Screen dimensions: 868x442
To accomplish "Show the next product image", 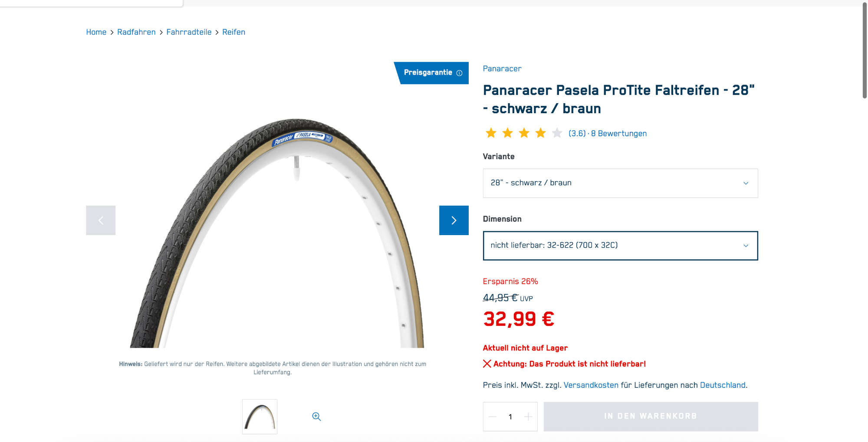I will point(454,220).
